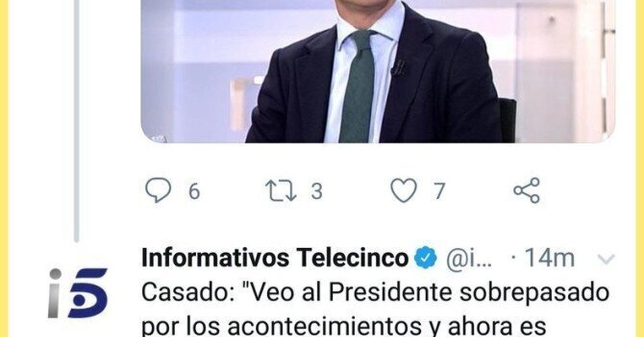Open the Informativos Telecinco avatar logo
The width and height of the screenshot is (644, 337).
tap(78, 293)
